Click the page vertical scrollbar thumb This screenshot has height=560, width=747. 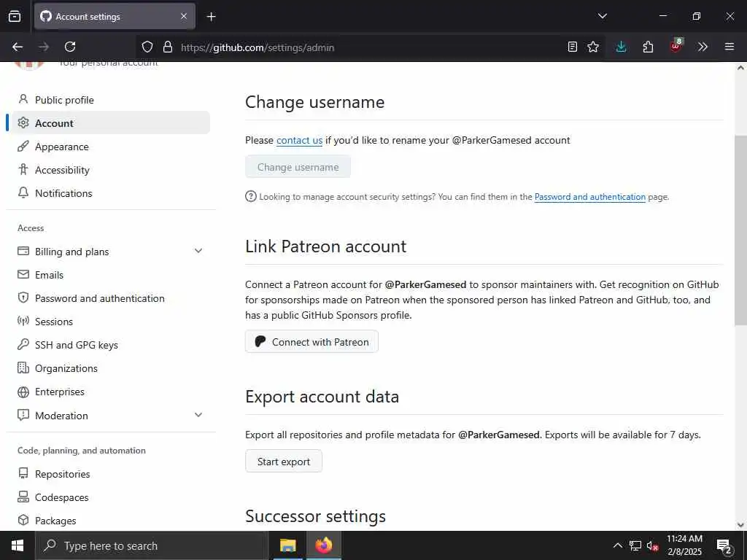(740, 230)
